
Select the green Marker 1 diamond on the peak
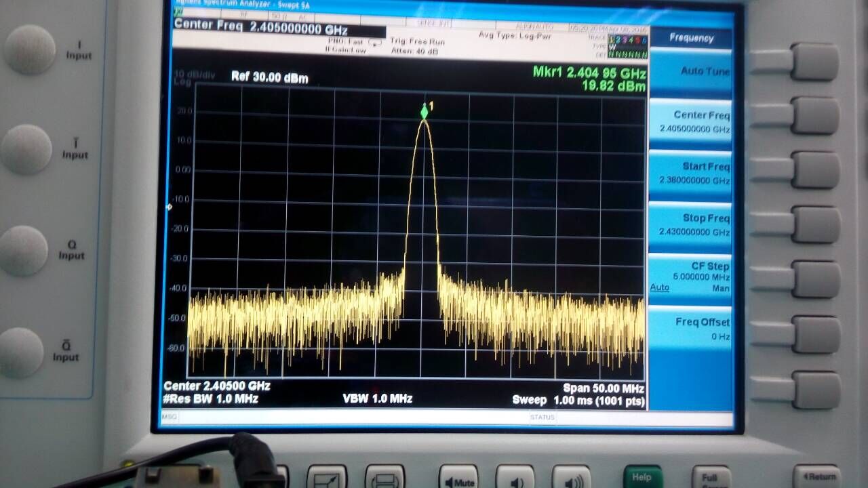tap(425, 110)
